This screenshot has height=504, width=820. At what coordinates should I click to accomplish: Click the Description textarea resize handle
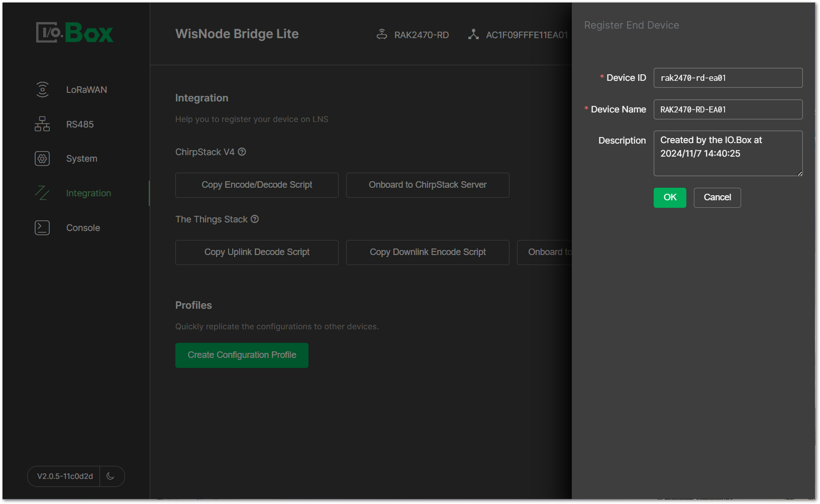point(799,173)
